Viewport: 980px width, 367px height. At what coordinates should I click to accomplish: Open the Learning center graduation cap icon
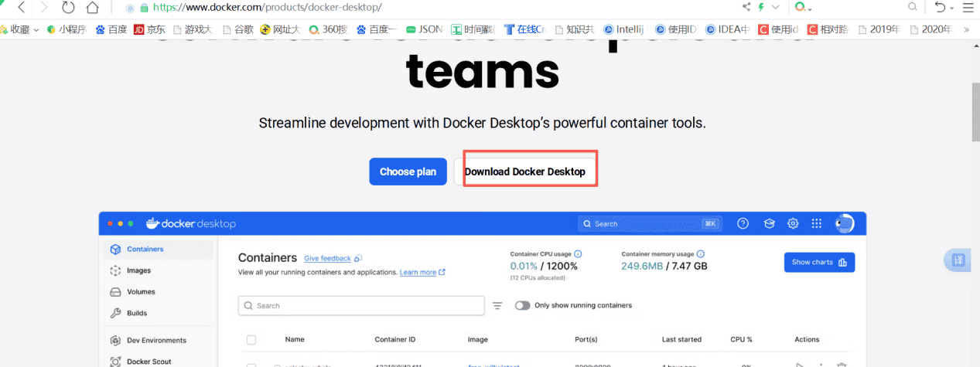tap(769, 224)
